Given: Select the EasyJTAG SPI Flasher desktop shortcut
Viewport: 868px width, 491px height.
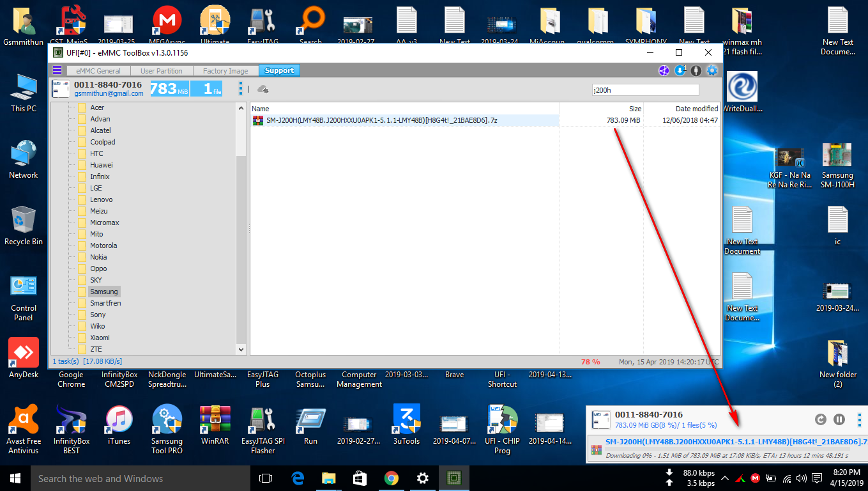Looking at the screenshot, I should pos(263,429).
